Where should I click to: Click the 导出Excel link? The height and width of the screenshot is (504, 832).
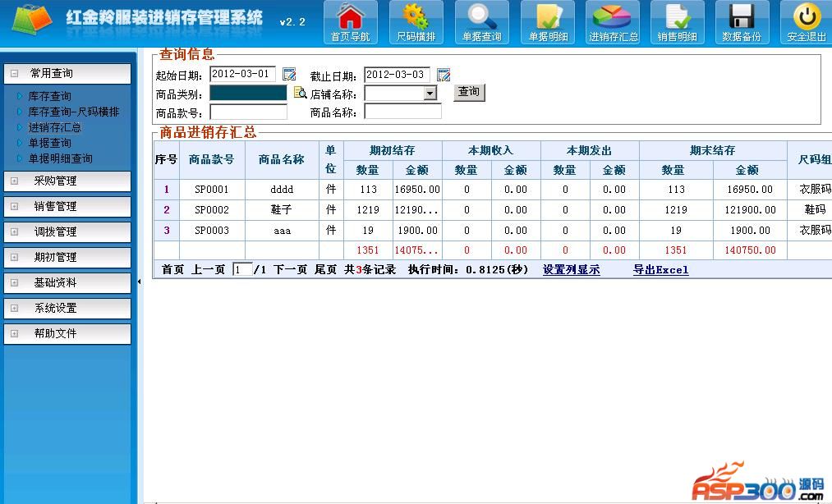pyautogui.click(x=660, y=269)
